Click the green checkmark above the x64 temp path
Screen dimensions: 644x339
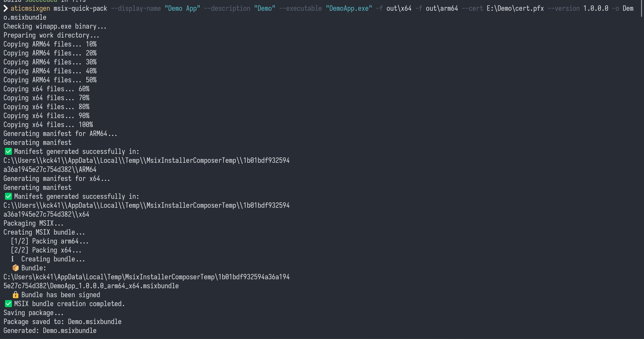tap(8, 197)
